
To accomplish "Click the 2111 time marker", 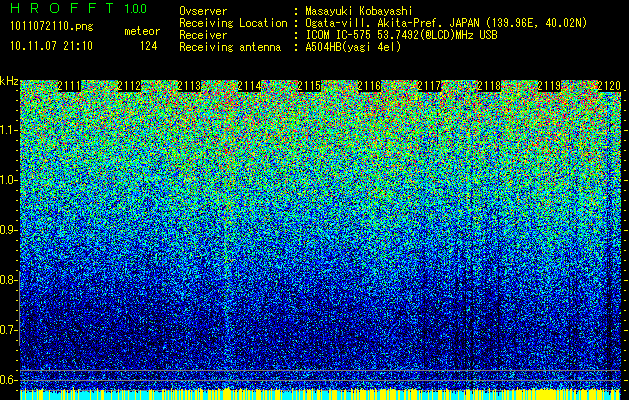I will coord(69,86).
